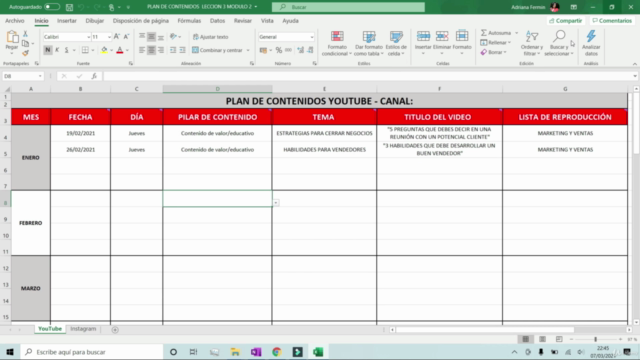Switch to page layout view icon
The height and width of the screenshot is (360, 640).
[542, 339]
